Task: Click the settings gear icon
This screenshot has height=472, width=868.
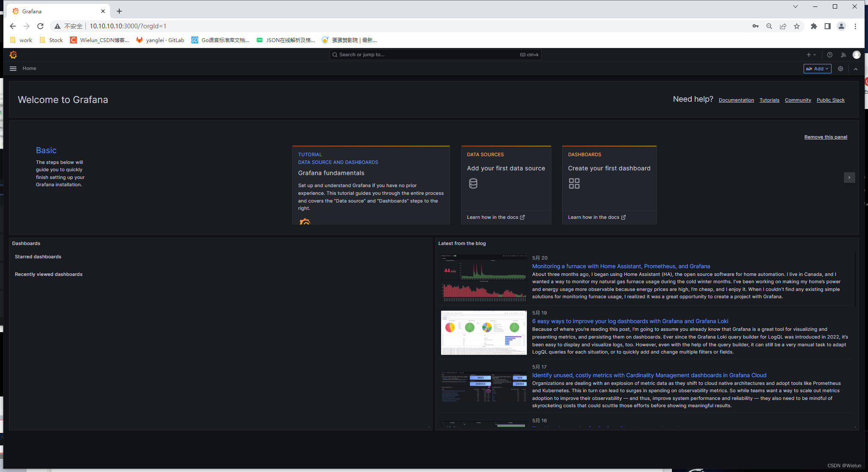Action: tap(840, 68)
